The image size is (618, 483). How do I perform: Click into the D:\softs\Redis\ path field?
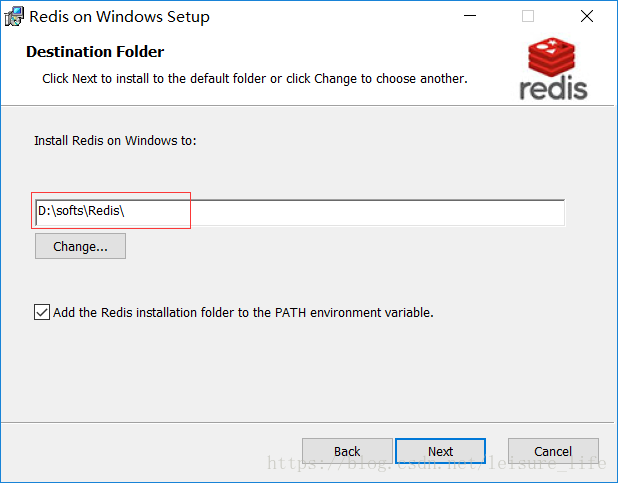point(81,213)
